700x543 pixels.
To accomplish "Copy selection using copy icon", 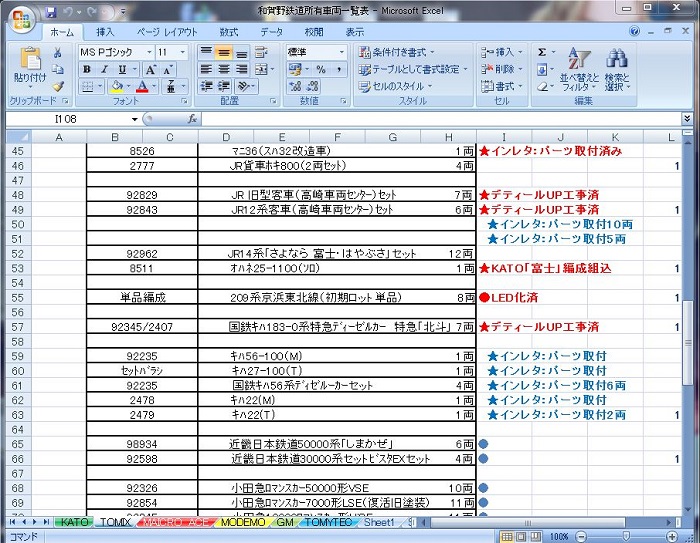I will (58, 69).
